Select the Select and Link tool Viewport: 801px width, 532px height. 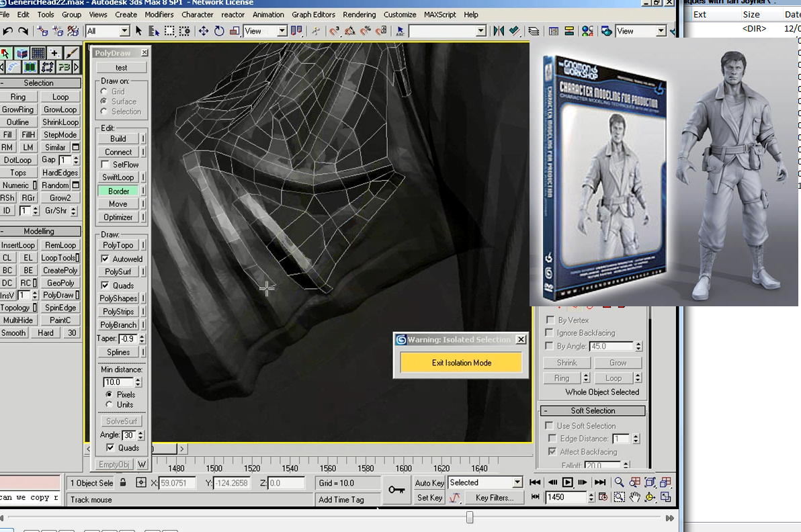pyautogui.click(x=42, y=31)
